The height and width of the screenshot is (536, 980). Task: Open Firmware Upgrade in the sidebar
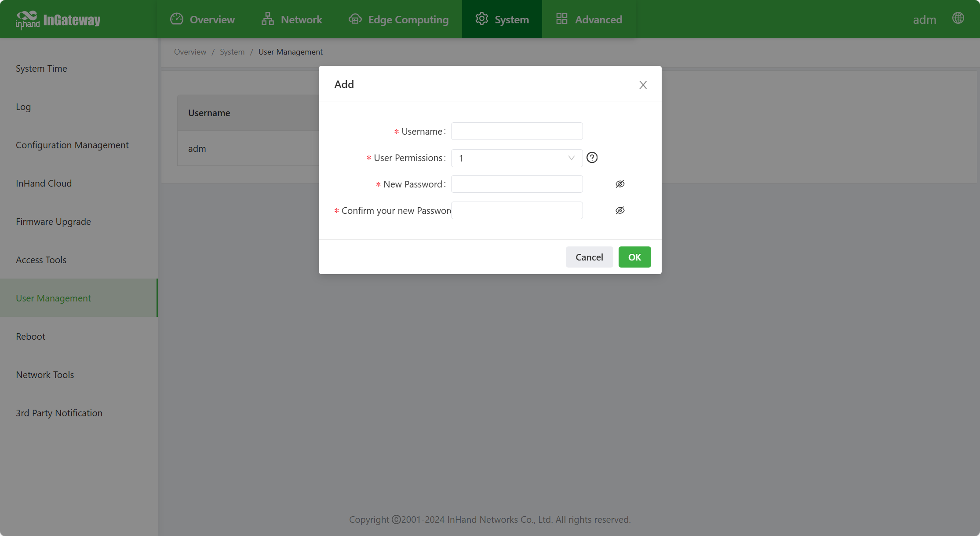coord(53,221)
